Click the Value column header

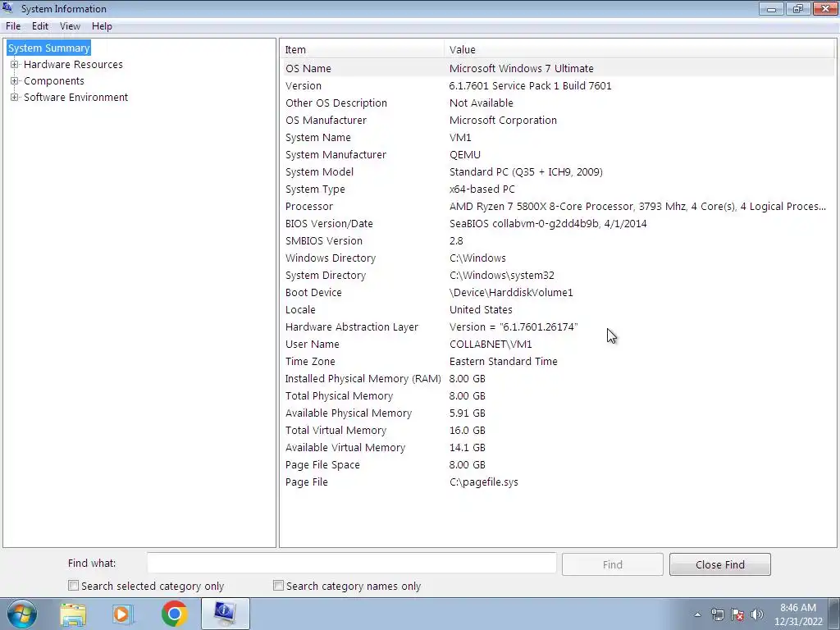point(640,49)
